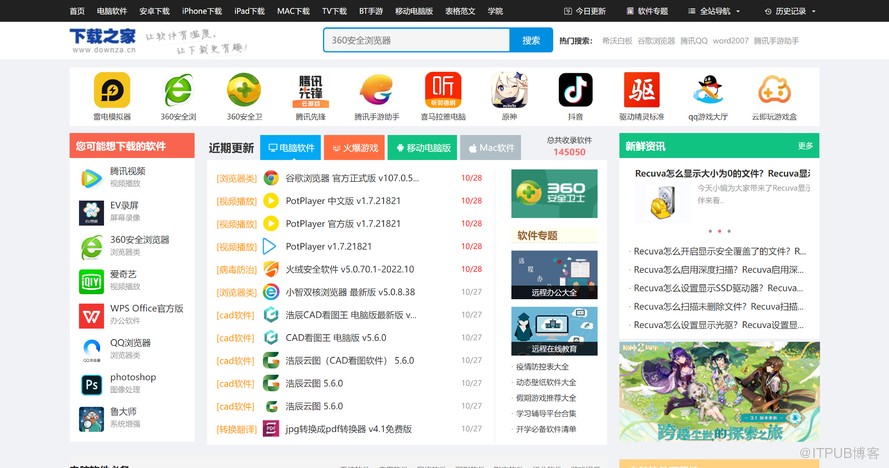Open 疫情防控表大全 topic link
The image size is (889, 468).
(x=542, y=366)
